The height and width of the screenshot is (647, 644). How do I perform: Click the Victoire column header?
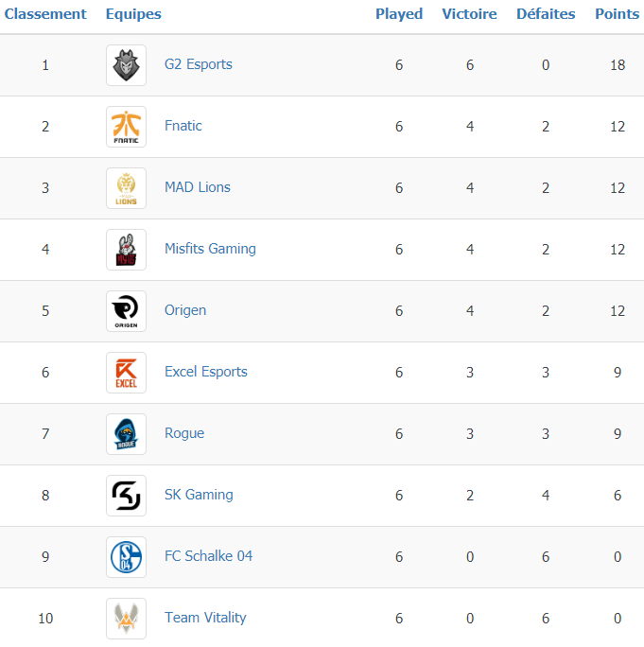click(x=469, y=14)
